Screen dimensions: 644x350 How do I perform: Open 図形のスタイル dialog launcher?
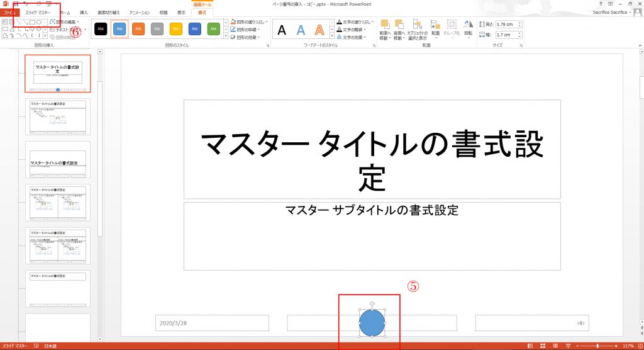tap(268, 46)
